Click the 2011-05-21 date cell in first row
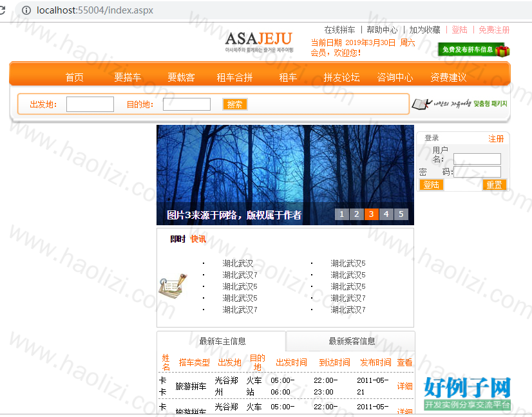The width and height of the screenshot is (532, 417). 372,386
